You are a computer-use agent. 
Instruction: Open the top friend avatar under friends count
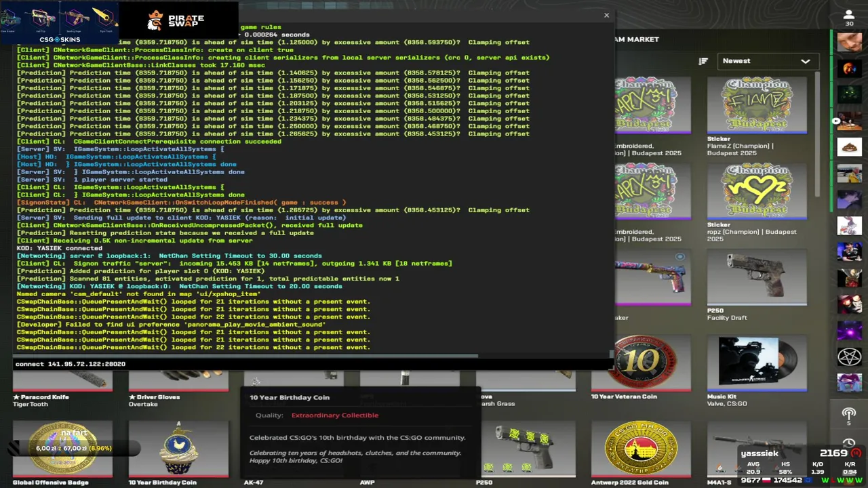[849, 41]
